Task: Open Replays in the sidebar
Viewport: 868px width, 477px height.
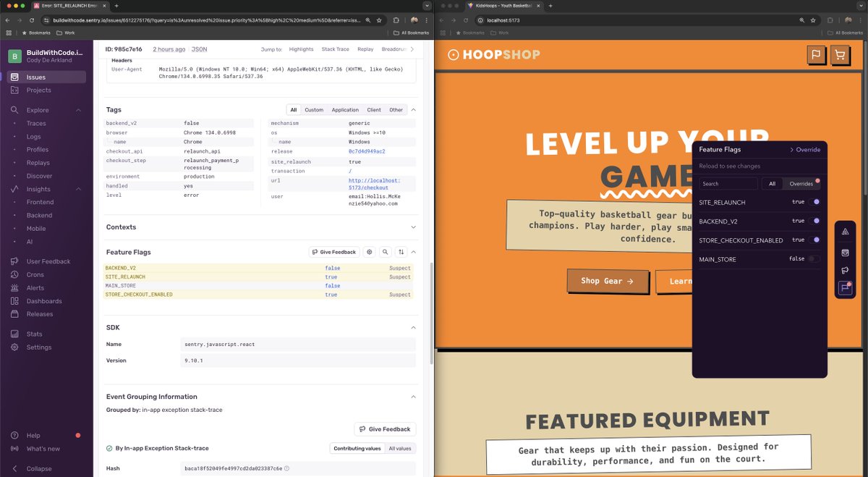Action: tap(38, 163)
